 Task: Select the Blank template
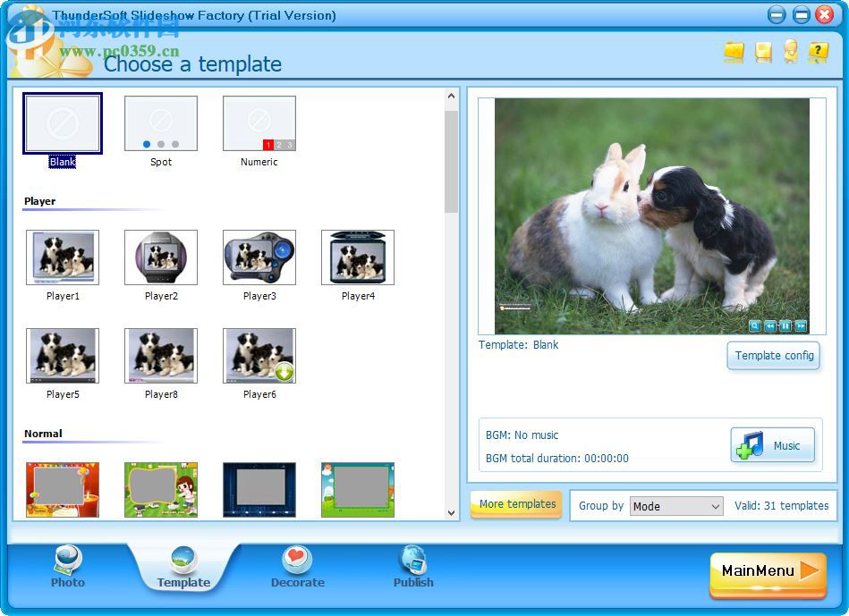pyautogui.click(x=62, y=123)
